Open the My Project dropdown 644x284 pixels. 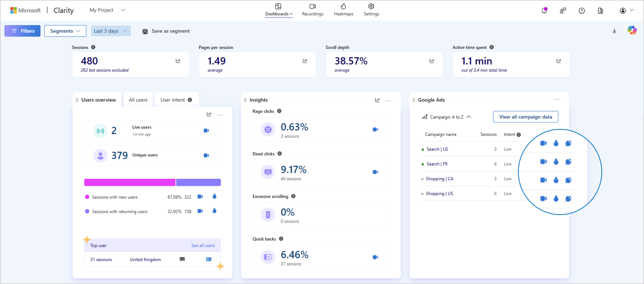[107, 10]
